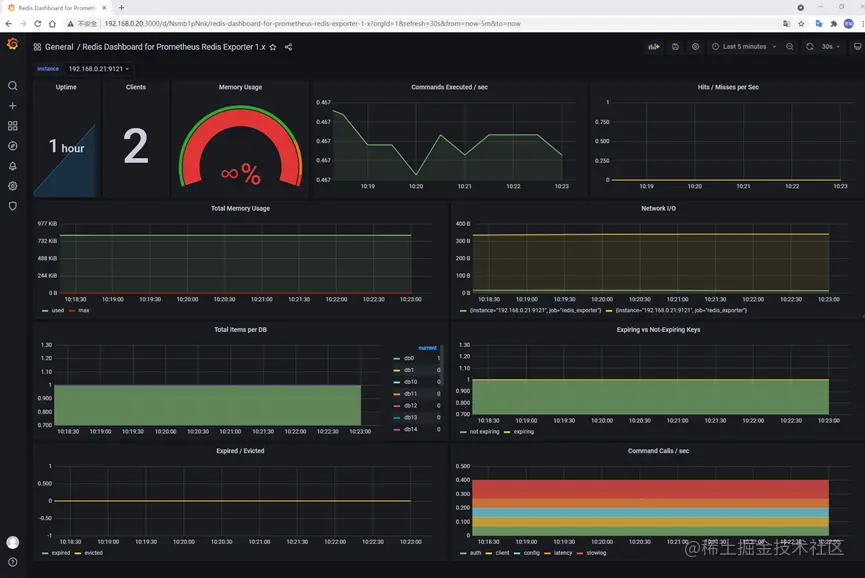The height and width of the screenshot is (578, 865).
Task: Cycle view mode with monitor icon
Action: tap(857, 47)
